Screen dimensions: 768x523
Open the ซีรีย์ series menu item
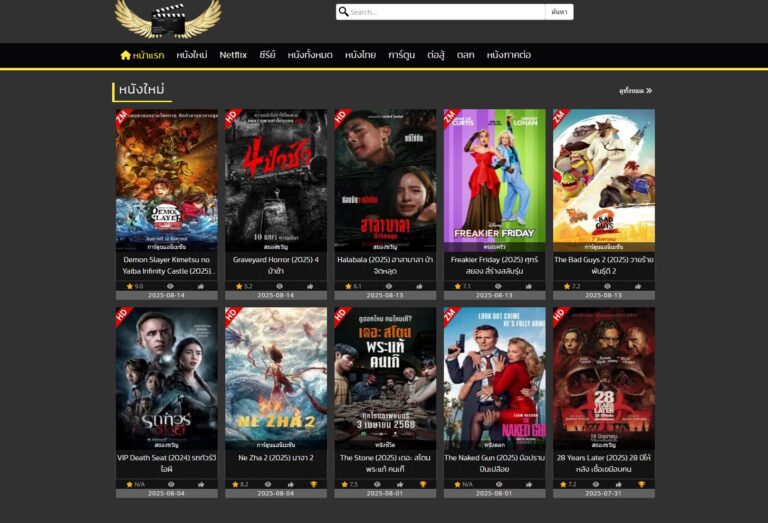click(267, 55)
